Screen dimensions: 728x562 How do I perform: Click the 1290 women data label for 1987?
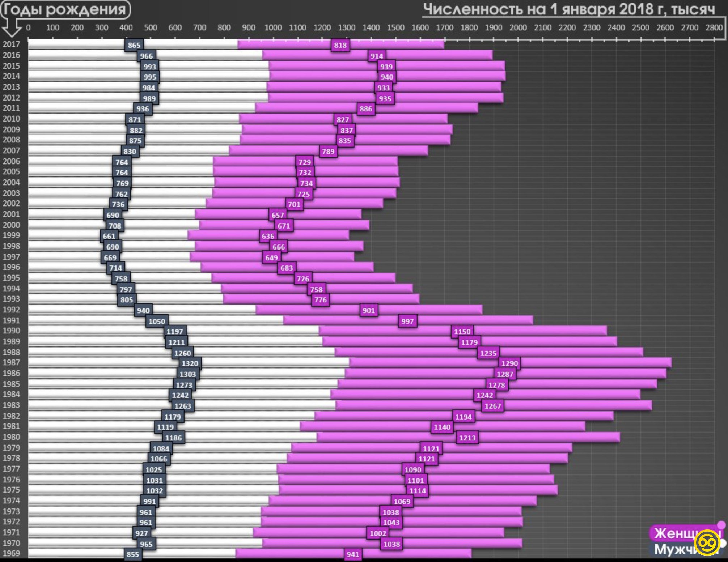(509, 363)
